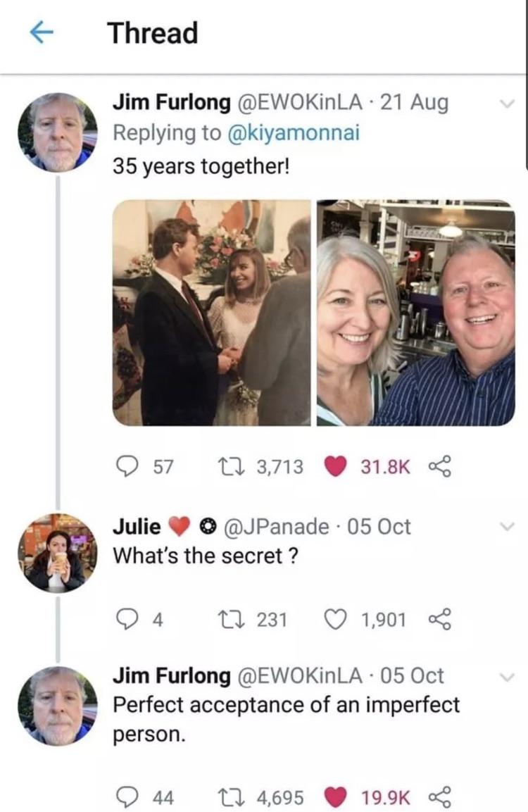Like Julie's tweet with 1,901 likes

click(x=335, y=619)
